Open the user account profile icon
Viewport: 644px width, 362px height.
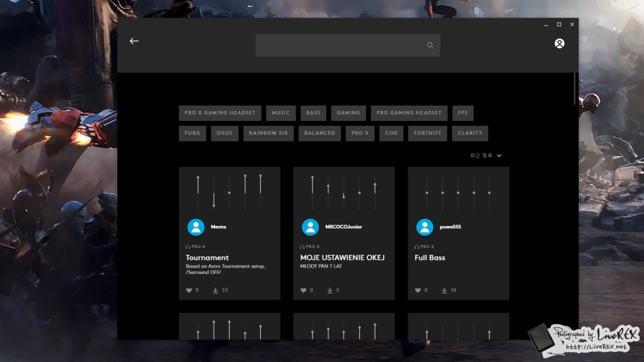pos(559,43)
